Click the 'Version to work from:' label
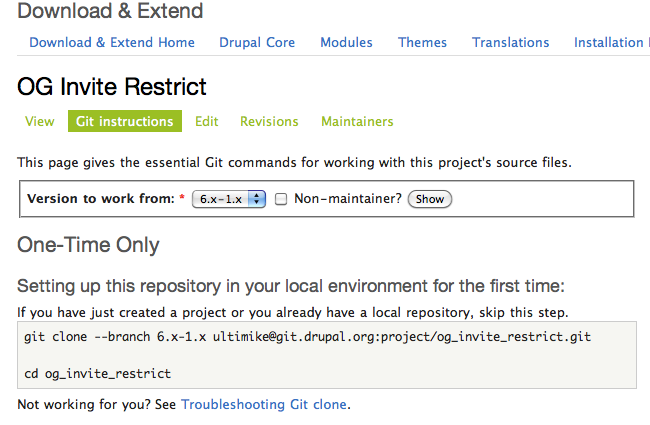Image resolution: width=650 pixels, height=425 pixels. pos(101,199)
